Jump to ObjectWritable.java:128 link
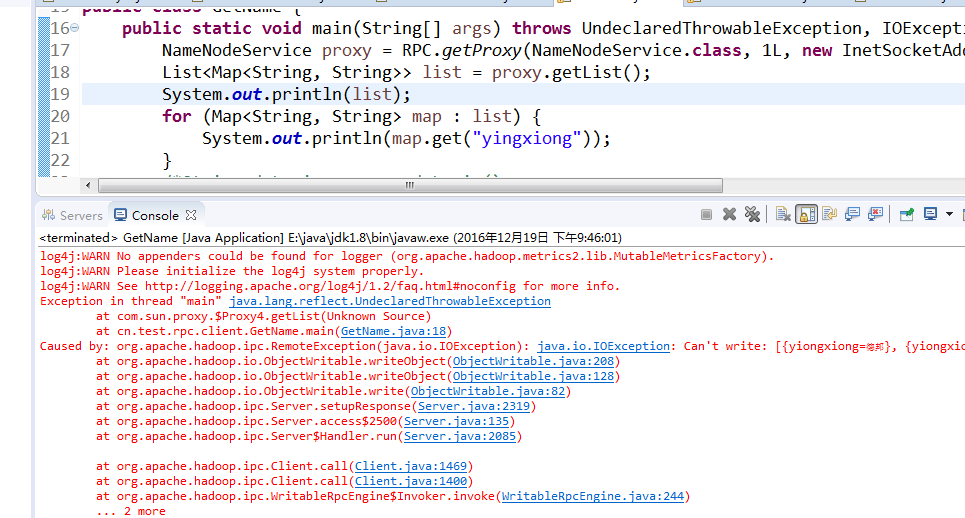This screenshot has height=518, width=965. [x=534, y=376]
